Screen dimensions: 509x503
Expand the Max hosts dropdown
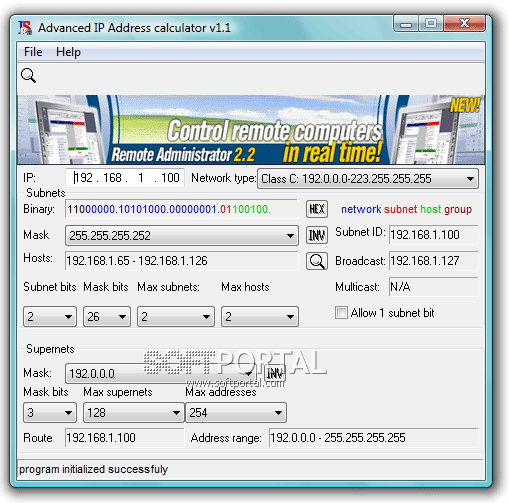260,316
